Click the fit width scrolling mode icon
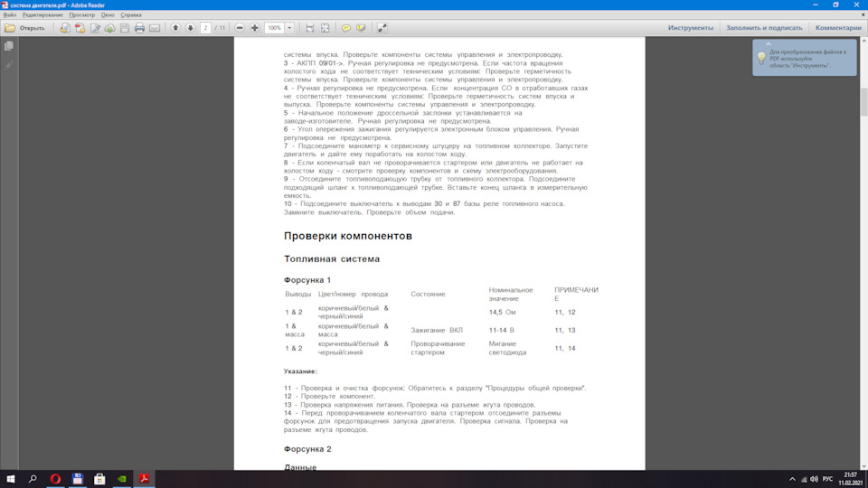This screenshot has height=488, width=868. coord(310,28)
